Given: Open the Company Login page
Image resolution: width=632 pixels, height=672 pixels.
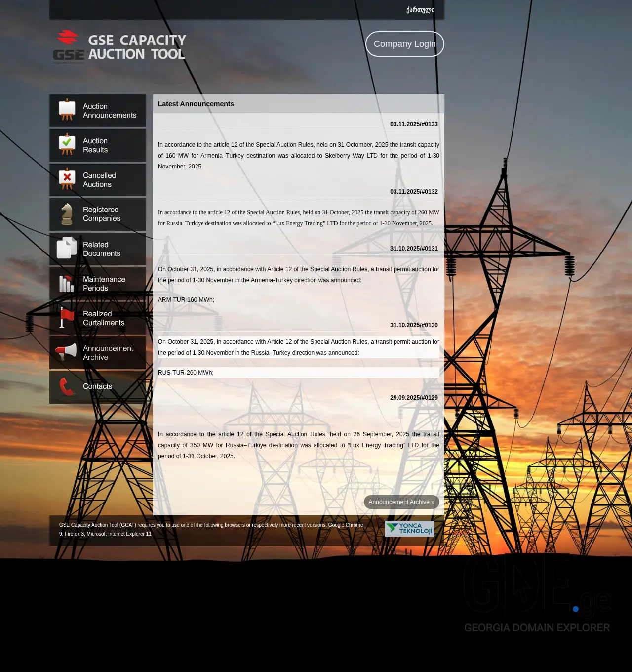Looking at the screenshot, I should point(404,44).
